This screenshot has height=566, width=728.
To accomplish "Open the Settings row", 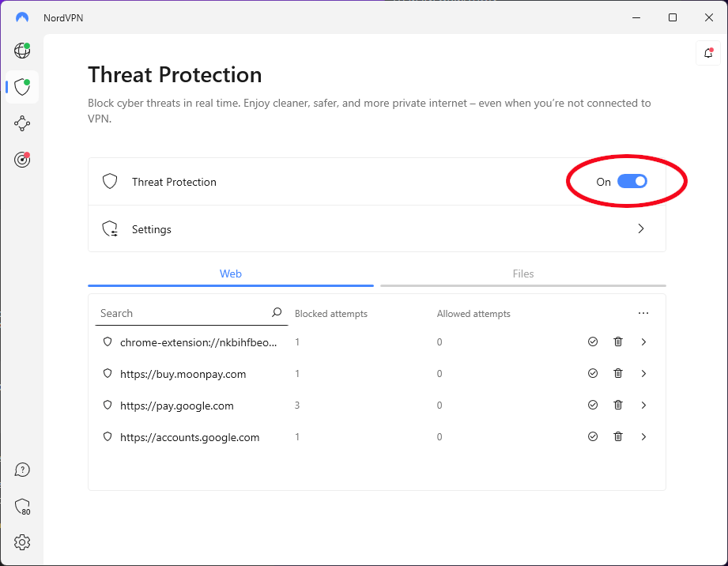I will (x=377, y=229).
